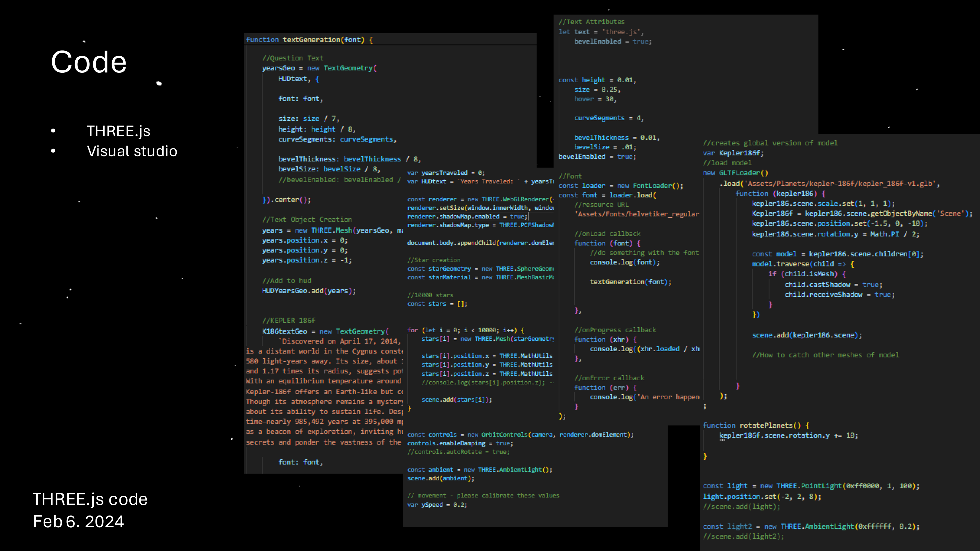The height and width of the screenshot is (551, 980).
Task: Click "child.castShadow = true;"
Action: pos(834,285)
